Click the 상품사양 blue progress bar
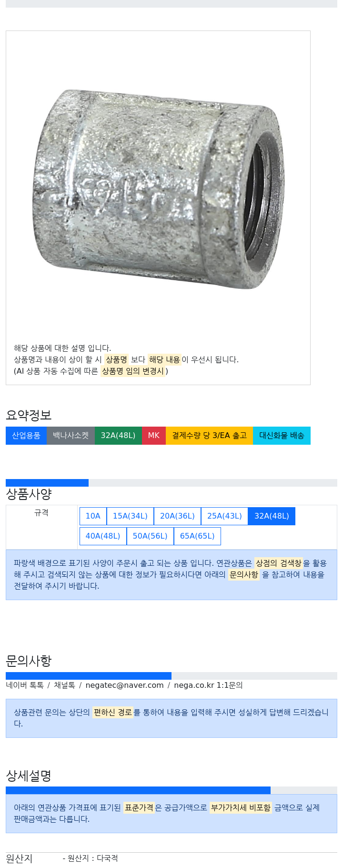Screen dimensions: 343x868 point(47,483)
